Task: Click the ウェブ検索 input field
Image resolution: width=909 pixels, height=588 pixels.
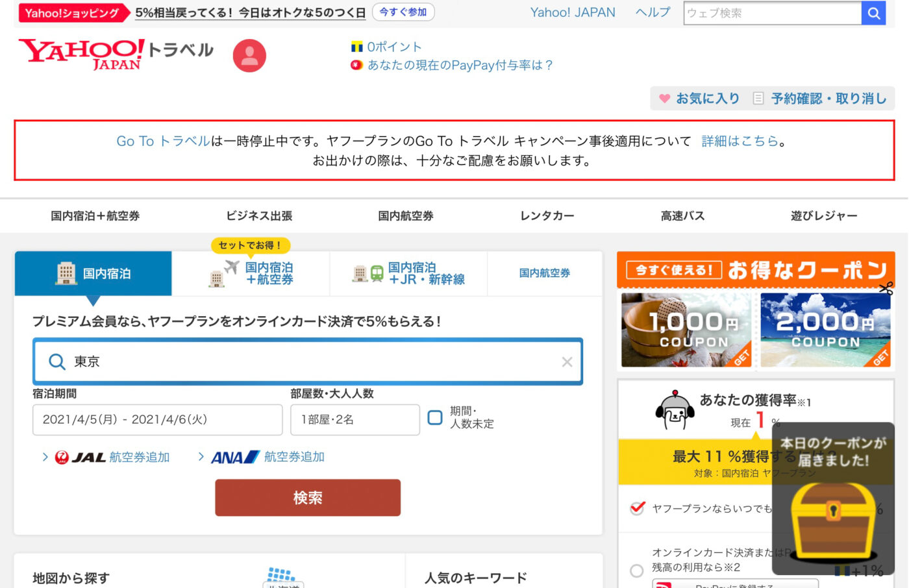Action: (x=773, y=13)
